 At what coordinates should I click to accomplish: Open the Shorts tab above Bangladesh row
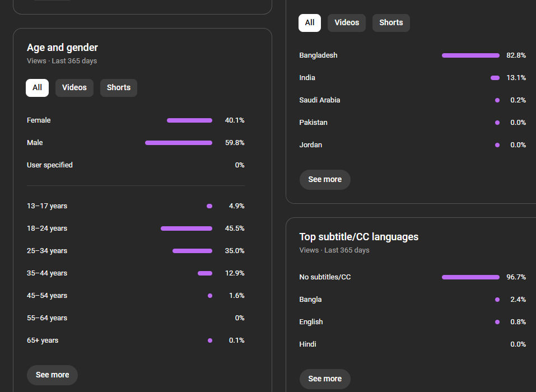click(391, 23)
